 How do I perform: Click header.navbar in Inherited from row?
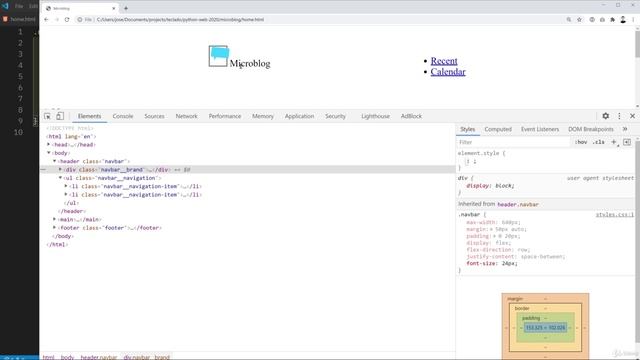tap(518, 204)
